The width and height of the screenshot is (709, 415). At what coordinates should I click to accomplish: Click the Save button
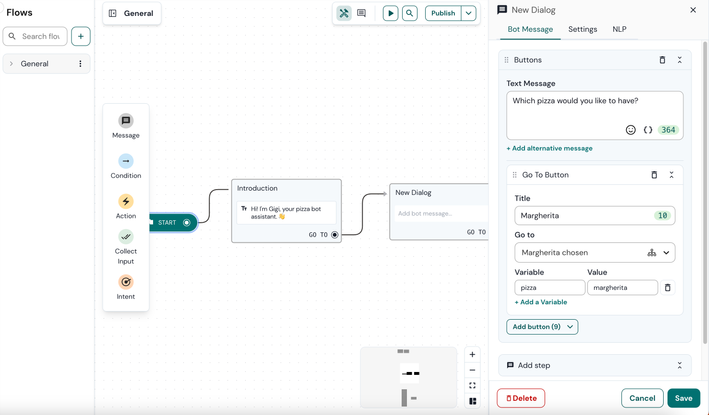(x=683, y=398)
